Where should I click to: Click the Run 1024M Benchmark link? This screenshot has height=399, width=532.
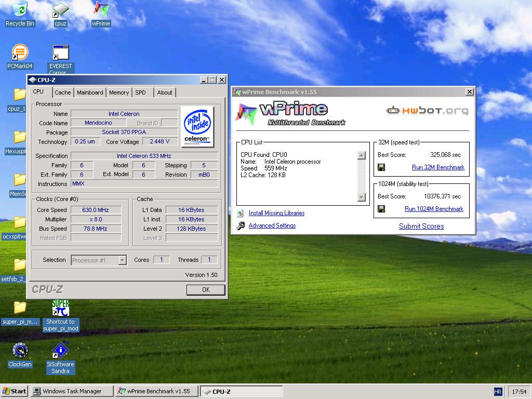434,209
